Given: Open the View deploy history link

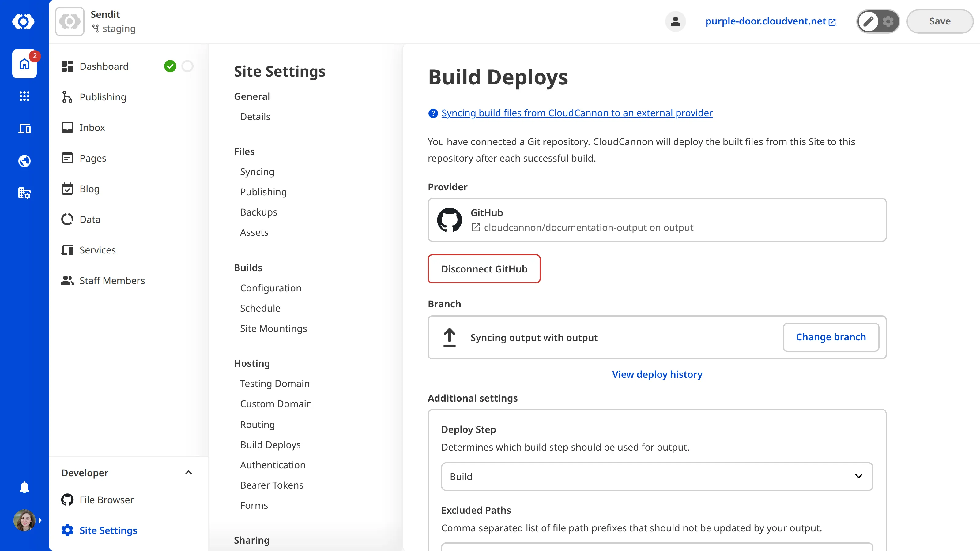Looking at the screenshot, I should 657,374.
